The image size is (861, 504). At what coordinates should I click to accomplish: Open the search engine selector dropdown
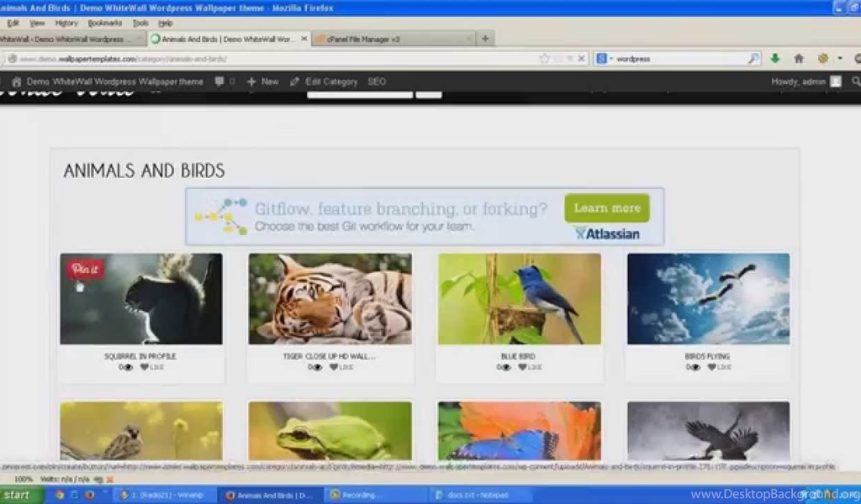(x=605, y=59)
